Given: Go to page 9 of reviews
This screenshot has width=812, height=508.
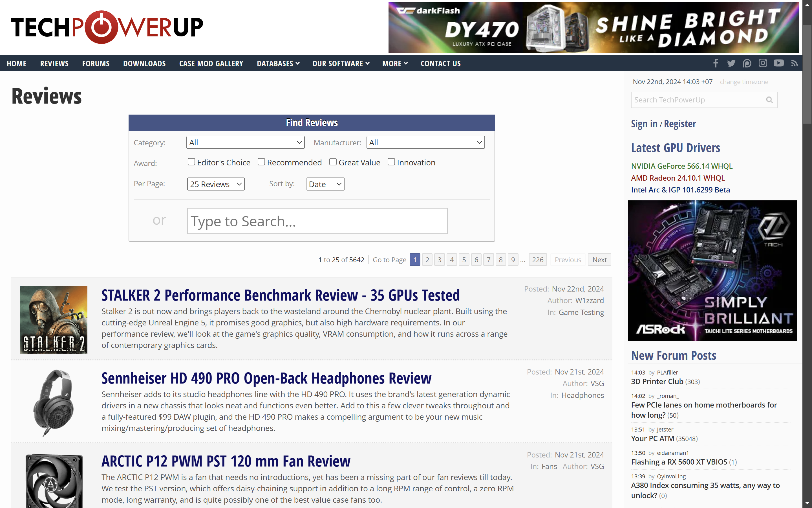Looking at the screenshot, I should click(x=513, y=259).
